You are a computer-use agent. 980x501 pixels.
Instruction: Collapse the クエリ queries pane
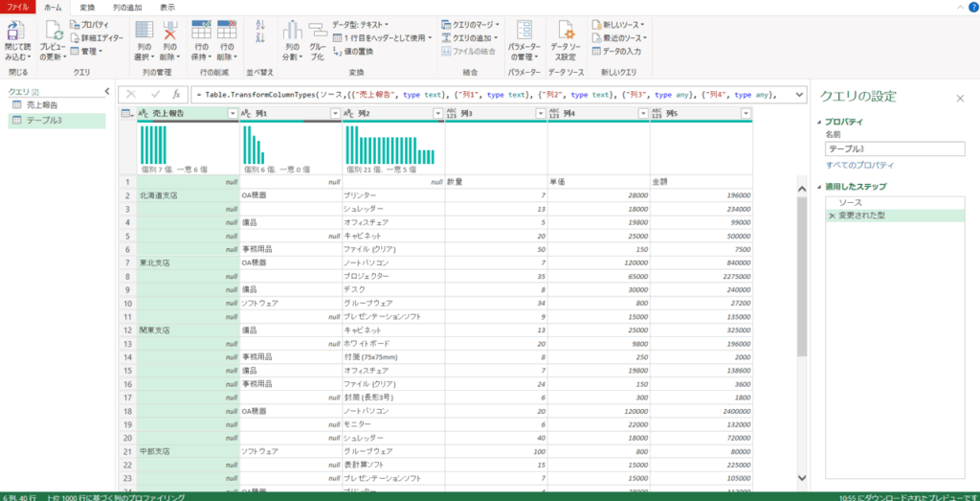(102, 91)
